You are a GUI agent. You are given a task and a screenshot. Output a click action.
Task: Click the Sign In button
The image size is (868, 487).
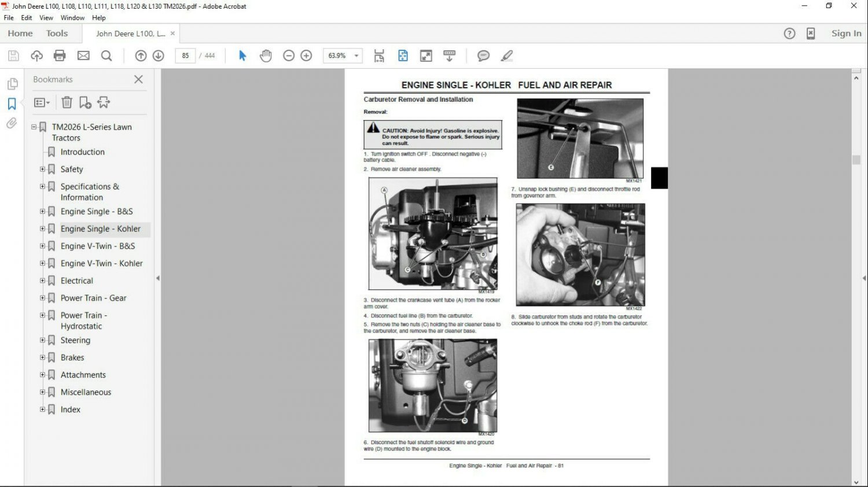[x=846, y=34]
